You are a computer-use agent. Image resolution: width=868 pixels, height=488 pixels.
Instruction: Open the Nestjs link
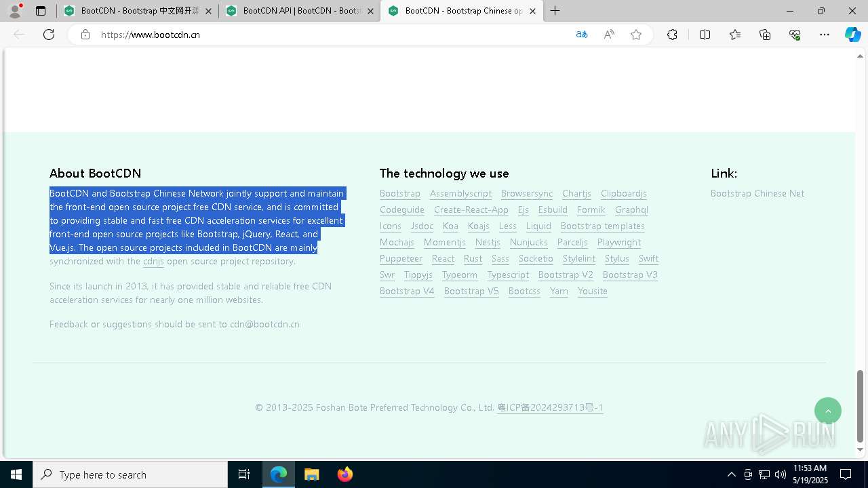click(x=488, y=243)
